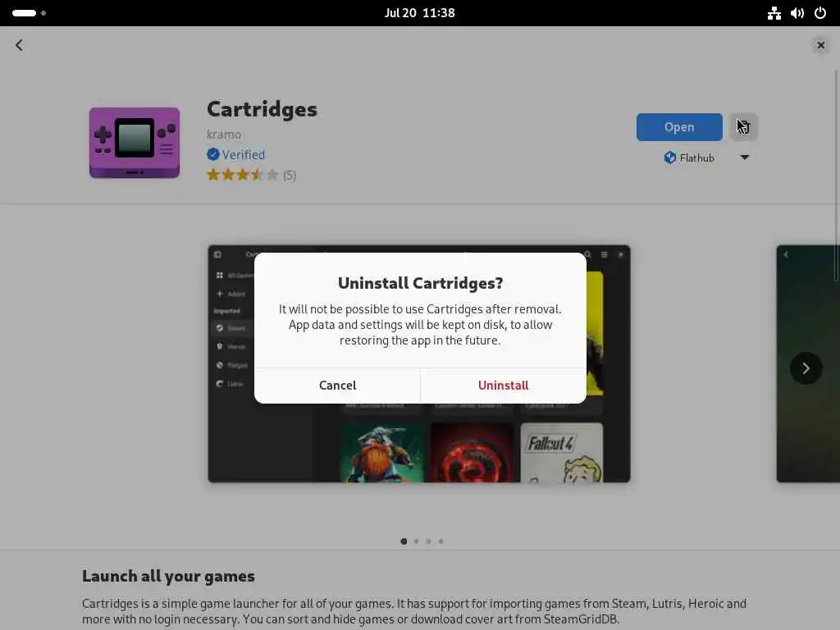The image size is (840, 630).
Task: Select the third carousel page dot
Action: (428, 541)
